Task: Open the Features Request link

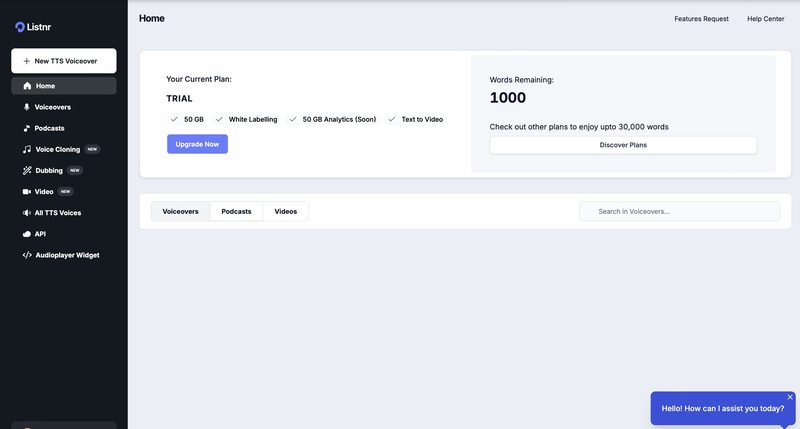Action: (701, 19)
